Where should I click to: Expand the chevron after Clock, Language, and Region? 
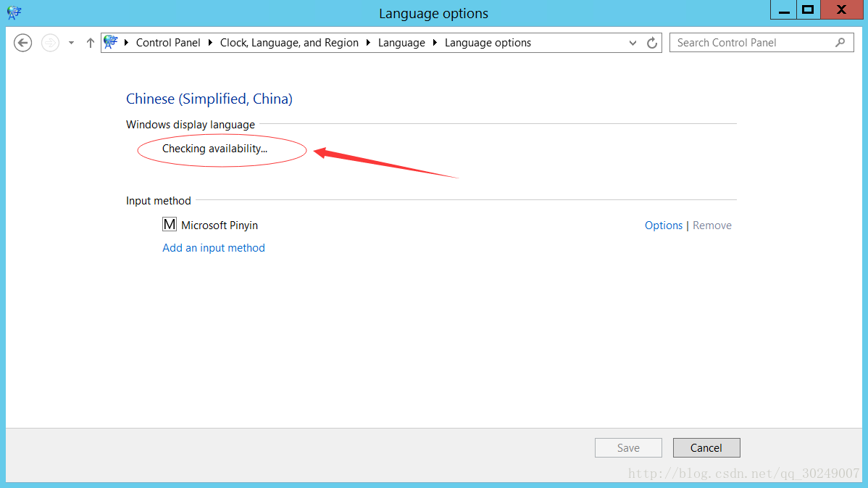[x=369, y=43]
